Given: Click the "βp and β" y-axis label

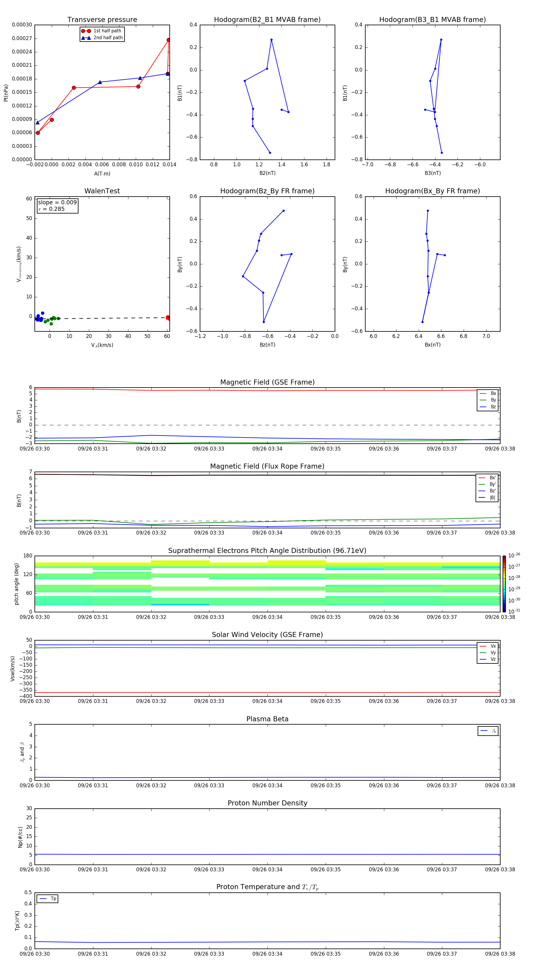Looking at the screenshot, I should 22,752.
